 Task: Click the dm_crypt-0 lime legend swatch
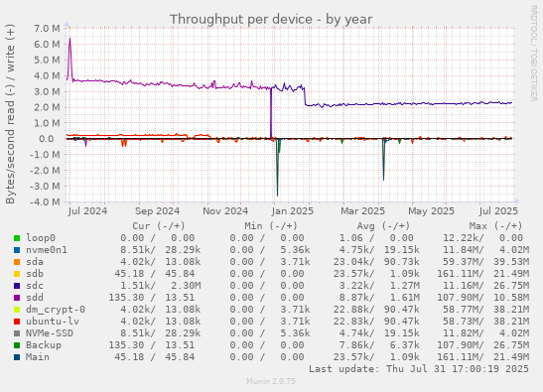pos(17,310)
